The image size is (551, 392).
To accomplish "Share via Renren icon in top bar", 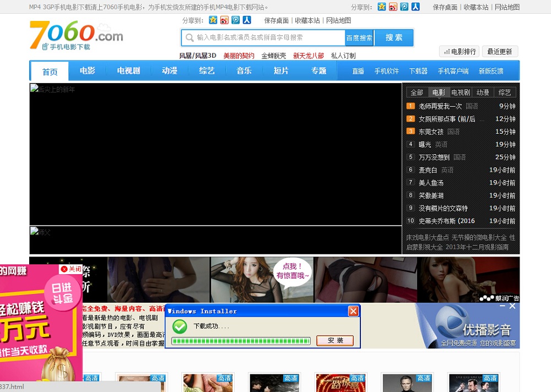I will coord(415,7).
